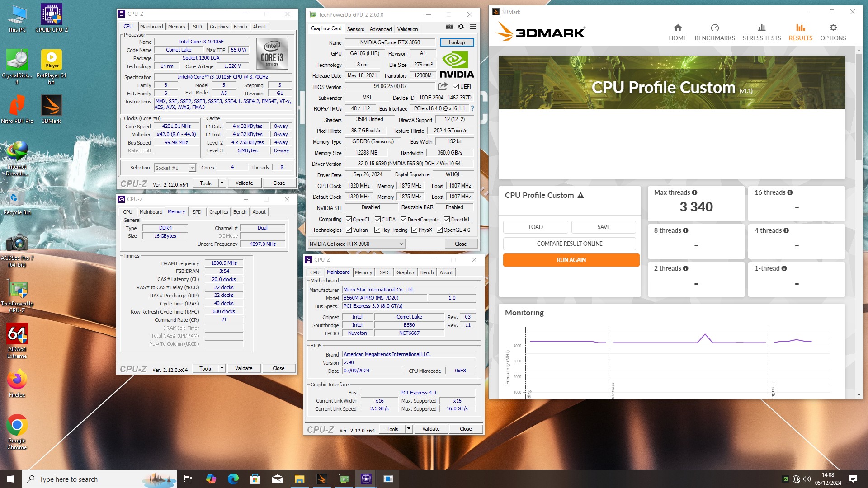Image resolution: width=868 pixels, height=488 pixels.
Task: Open ACDSee Pro 7 desktop icon
Action: [x=17, y=250]
